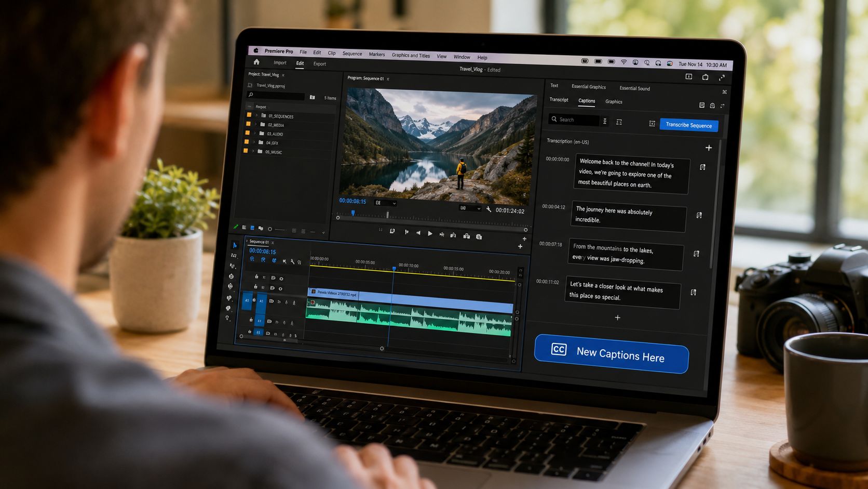The image size is (868, 489).
Task: Click plus icon beside Transcription (en-US)
Action: coord(709,148)
